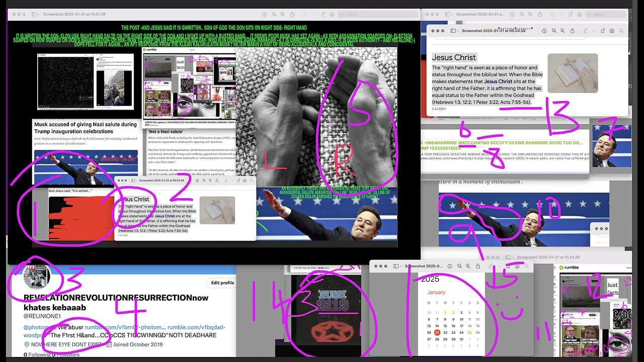Show inspector info in calendar Preview window

click(x=450, y=266)
